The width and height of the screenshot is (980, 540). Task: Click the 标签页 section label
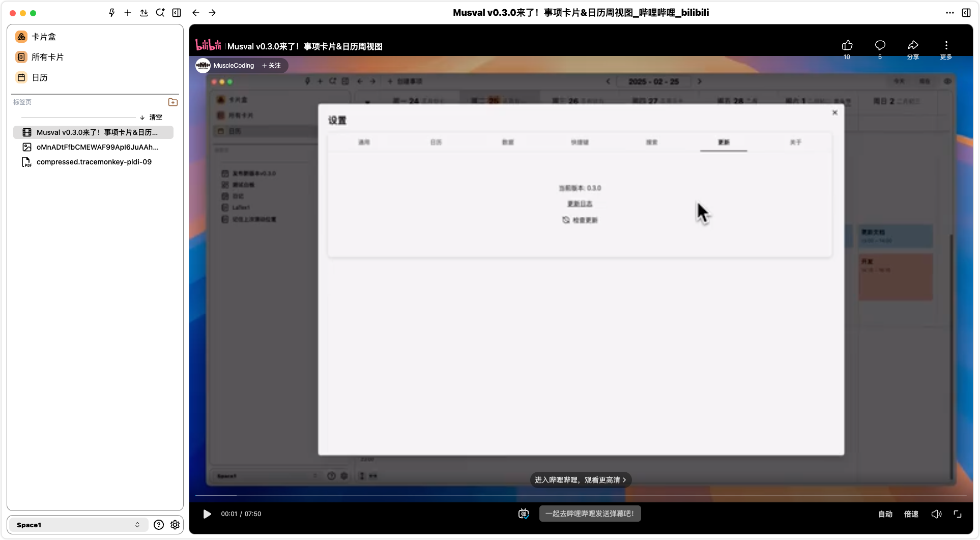click(x=22, y=102)
